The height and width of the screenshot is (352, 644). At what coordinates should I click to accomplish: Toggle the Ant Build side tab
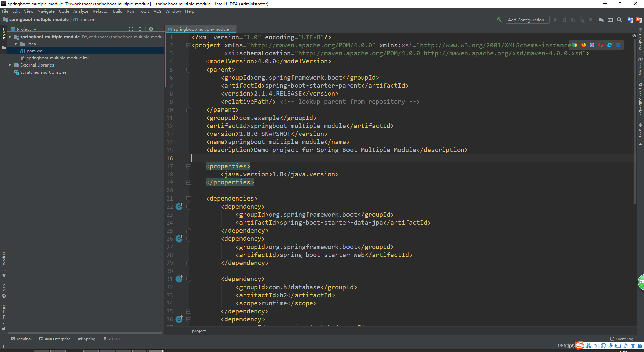(640, 134)
